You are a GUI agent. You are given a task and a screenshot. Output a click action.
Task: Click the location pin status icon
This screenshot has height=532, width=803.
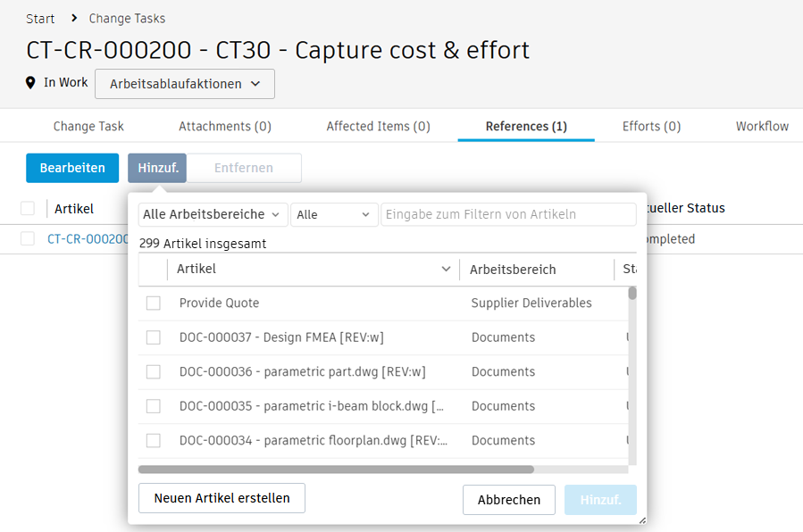click(x=31, y=83)
